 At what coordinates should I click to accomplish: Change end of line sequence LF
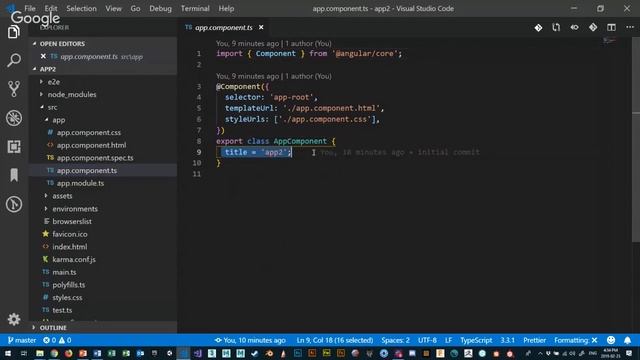[x=448, y=340]
